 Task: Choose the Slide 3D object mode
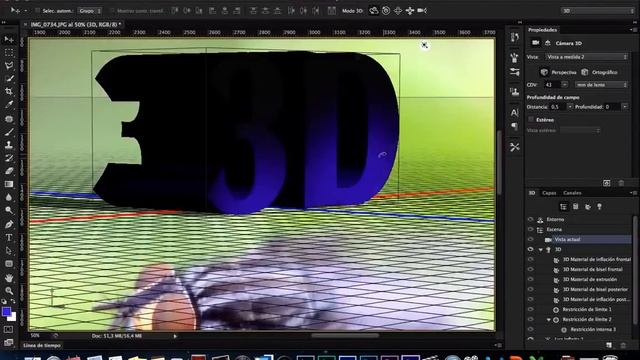[x=410, y=11]
